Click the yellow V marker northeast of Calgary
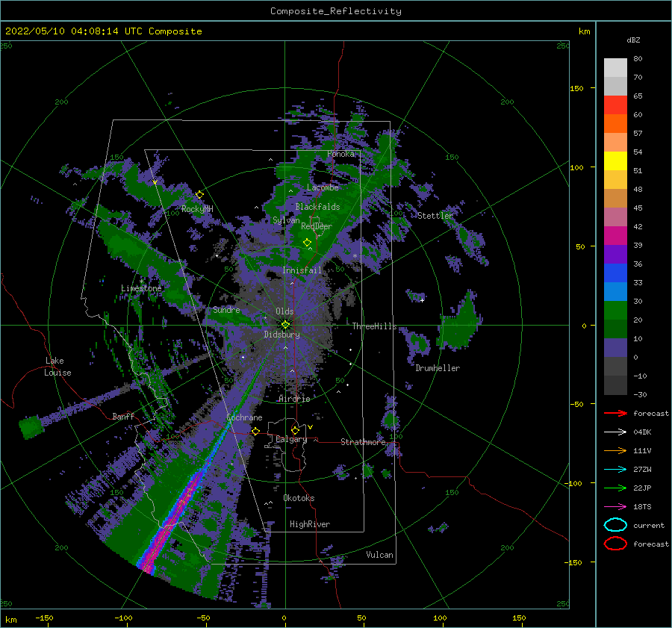This screenshot has width=672, height=628. (x=310, y=427)
